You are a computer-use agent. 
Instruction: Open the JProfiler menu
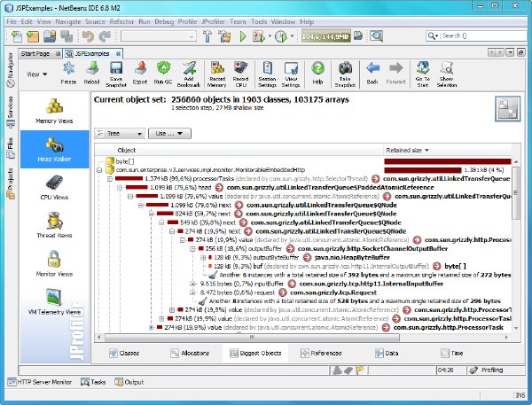[213, 21]
